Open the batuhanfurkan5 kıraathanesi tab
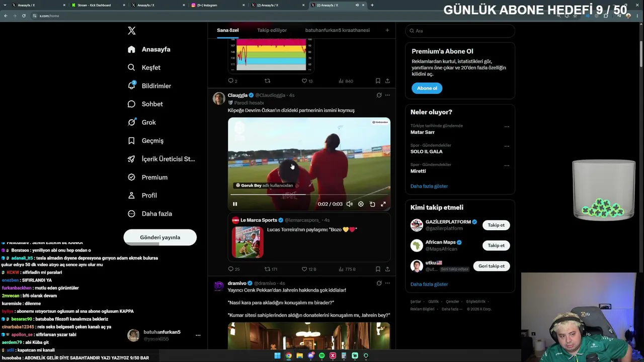Viewport: 644px width, 362px height. click(x=337, y=30)
